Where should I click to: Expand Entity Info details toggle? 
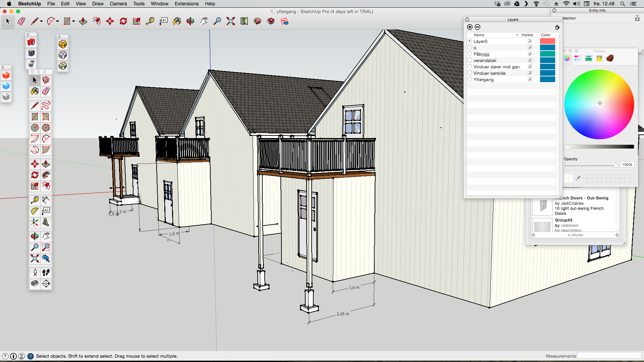click(637, 18)
